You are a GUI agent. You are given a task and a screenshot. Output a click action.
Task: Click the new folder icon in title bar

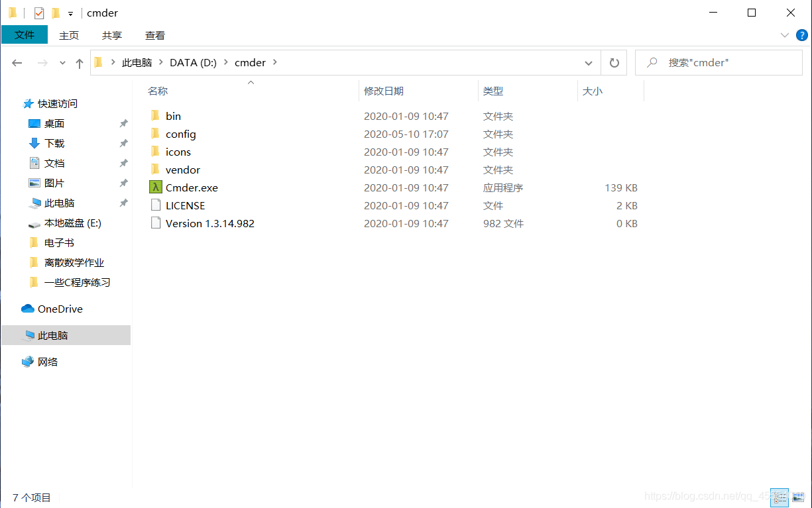pos(55,13)
